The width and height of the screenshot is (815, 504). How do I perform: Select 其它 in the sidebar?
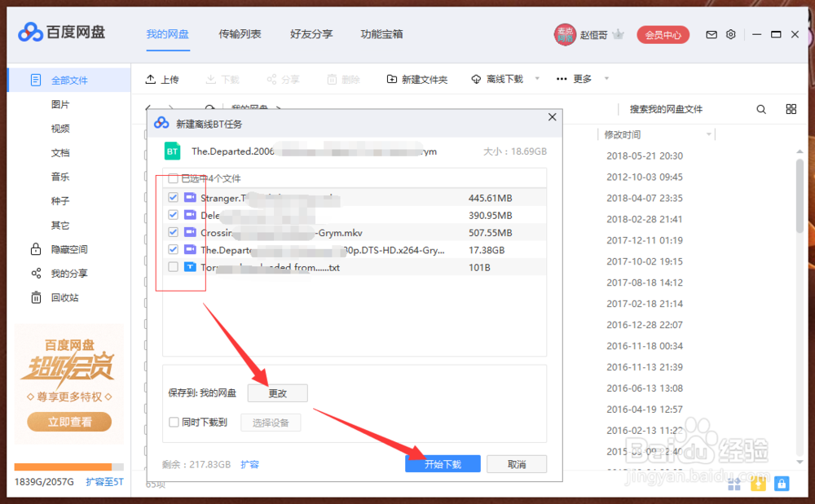point(60,226)
